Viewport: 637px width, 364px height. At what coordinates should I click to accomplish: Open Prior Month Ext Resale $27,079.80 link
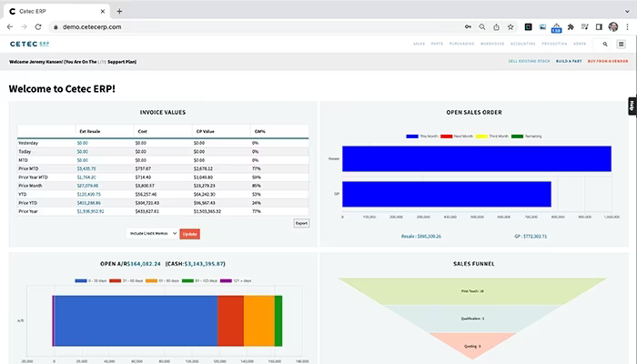point(87,186)
